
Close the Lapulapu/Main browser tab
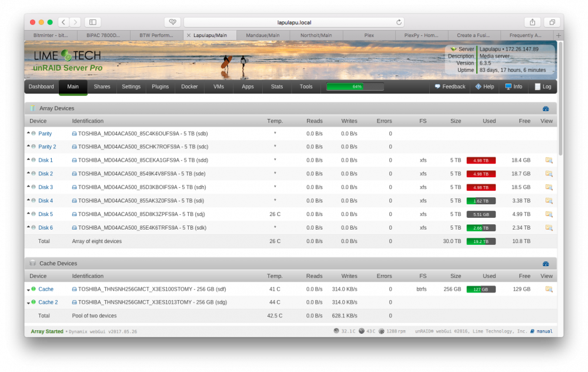pos(189,35)
